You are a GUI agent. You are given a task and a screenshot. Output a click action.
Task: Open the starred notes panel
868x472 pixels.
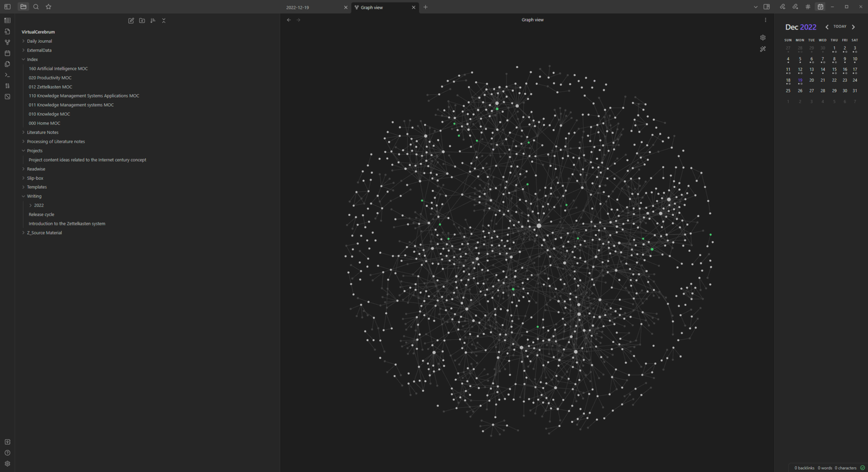click(x=48, y=7)
